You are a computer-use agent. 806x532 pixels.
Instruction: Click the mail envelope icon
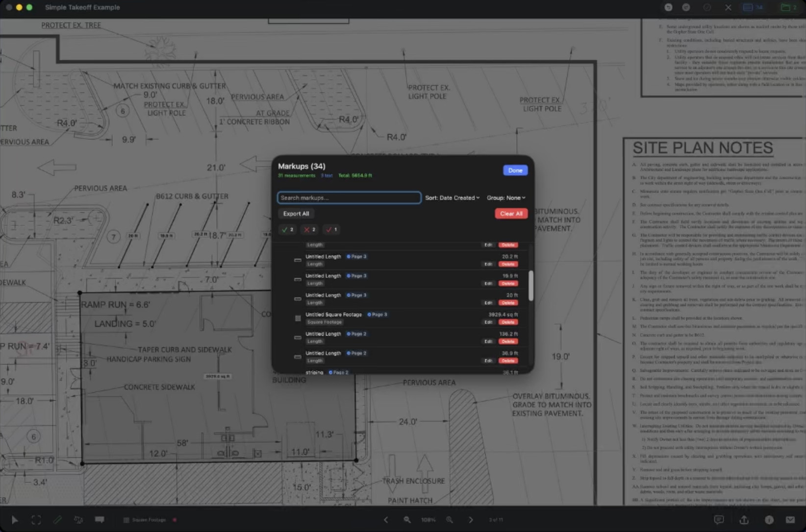pyautogui.click(x=790, y=520)
